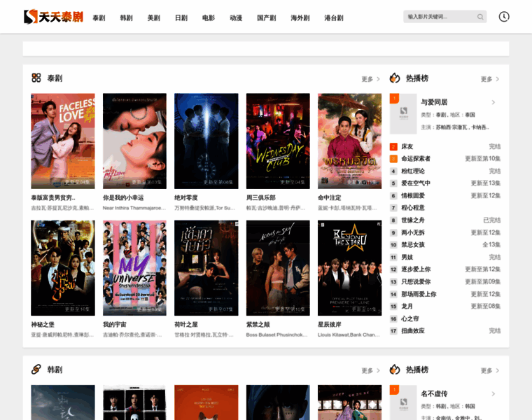Click the title link 我的宇宙
Screen dimensions: 532x420
point(115,325)
